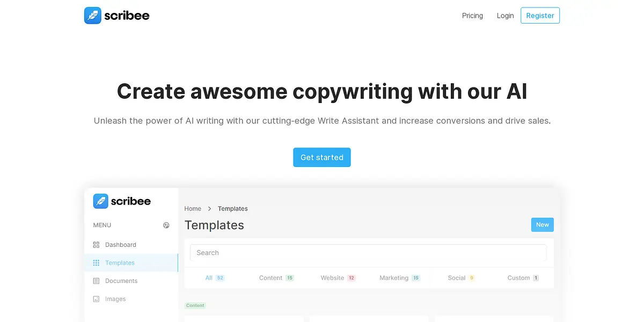644x322 pixels.
Task: Click the Documents page icon
Action: [x=96, y=281]
